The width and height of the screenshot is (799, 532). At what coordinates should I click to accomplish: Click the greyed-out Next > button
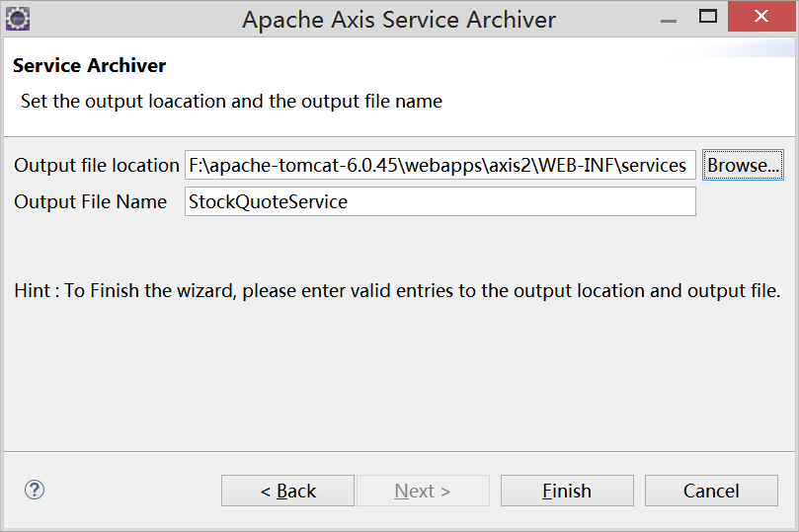coord(423,491)
